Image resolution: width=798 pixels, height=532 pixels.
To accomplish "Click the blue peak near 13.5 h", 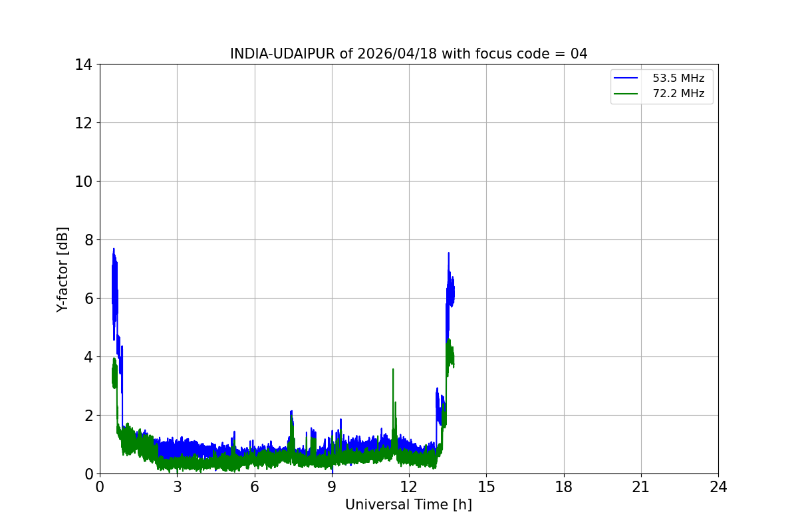I will 449,253.
